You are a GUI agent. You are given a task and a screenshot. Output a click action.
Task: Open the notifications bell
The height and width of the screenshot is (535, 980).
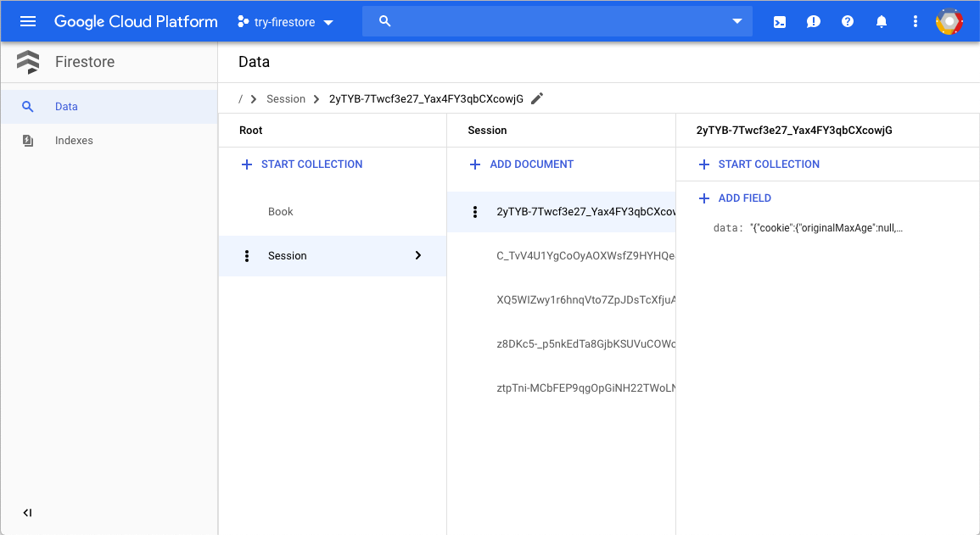pos(881,21)
